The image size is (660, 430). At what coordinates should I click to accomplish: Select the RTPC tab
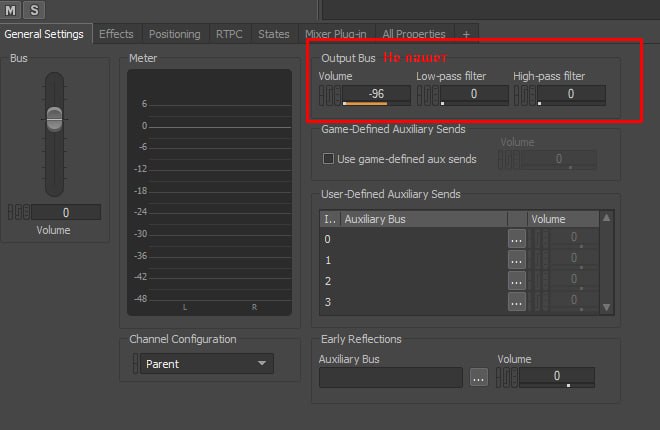(x=229, y=34)
